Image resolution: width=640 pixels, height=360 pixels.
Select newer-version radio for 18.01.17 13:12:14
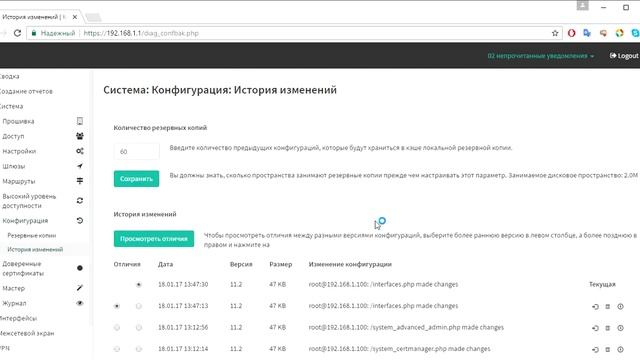(x=139, y=349)
